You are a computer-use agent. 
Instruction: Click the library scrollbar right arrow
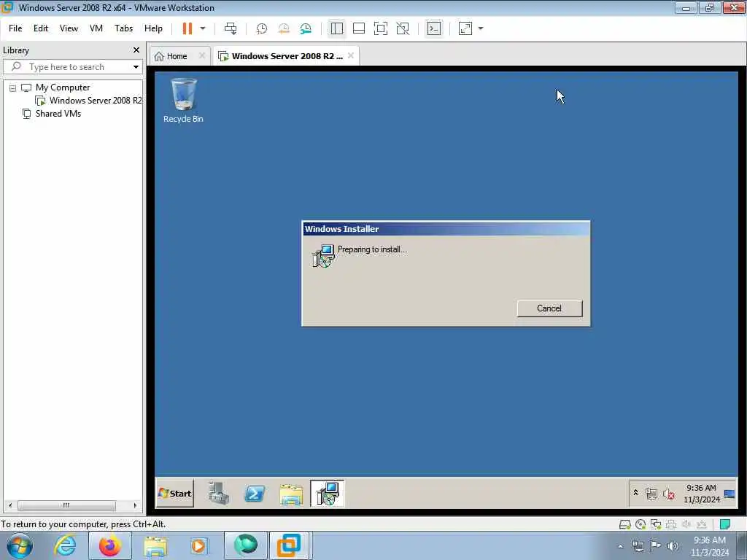pyautogui.click(x=135, y=505)
